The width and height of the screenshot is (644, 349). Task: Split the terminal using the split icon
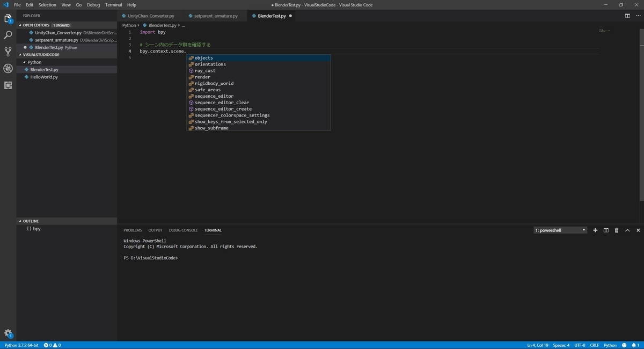[605, 230]
